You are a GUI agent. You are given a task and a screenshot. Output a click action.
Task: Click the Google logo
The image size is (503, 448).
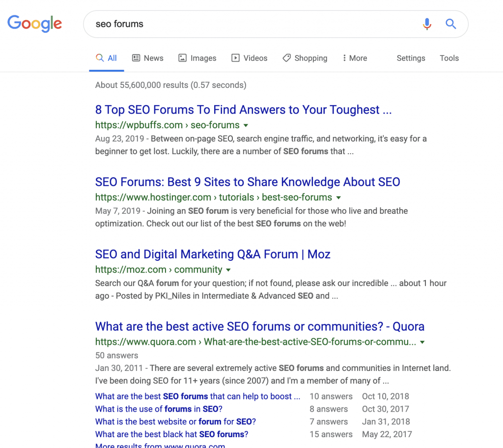click(35, 24)
